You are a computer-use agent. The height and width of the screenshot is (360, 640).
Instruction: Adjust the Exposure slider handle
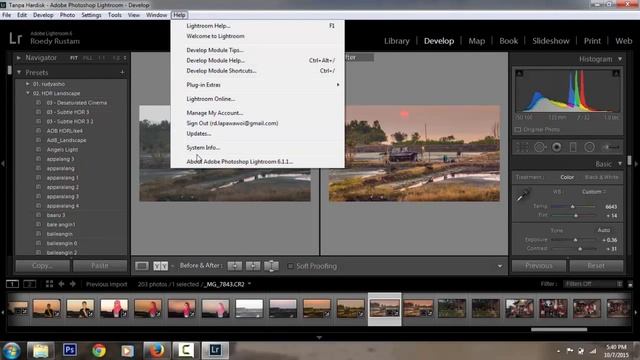click(576, 240)
